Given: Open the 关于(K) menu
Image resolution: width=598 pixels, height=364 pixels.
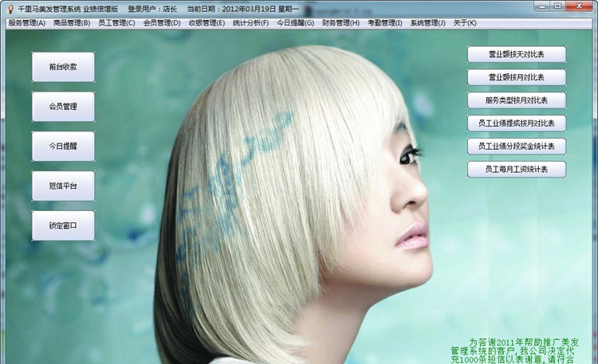Looking at the screenshot, I should (465, 23).
